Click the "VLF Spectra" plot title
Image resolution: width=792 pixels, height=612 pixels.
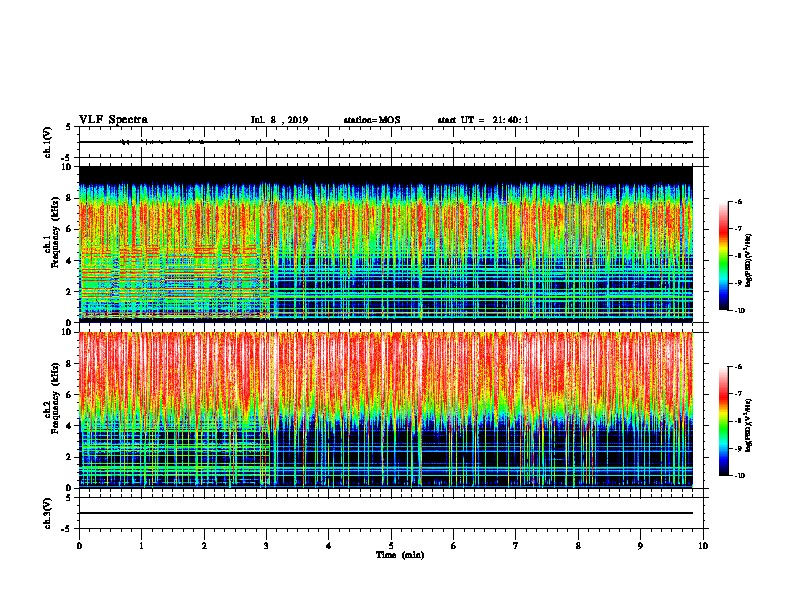pos(113,120)
